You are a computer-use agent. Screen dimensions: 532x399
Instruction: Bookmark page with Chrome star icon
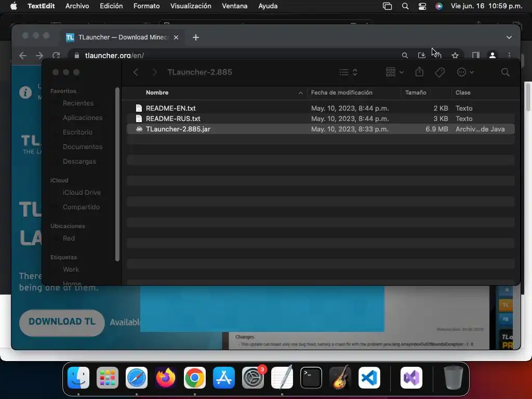click(455, 55)
